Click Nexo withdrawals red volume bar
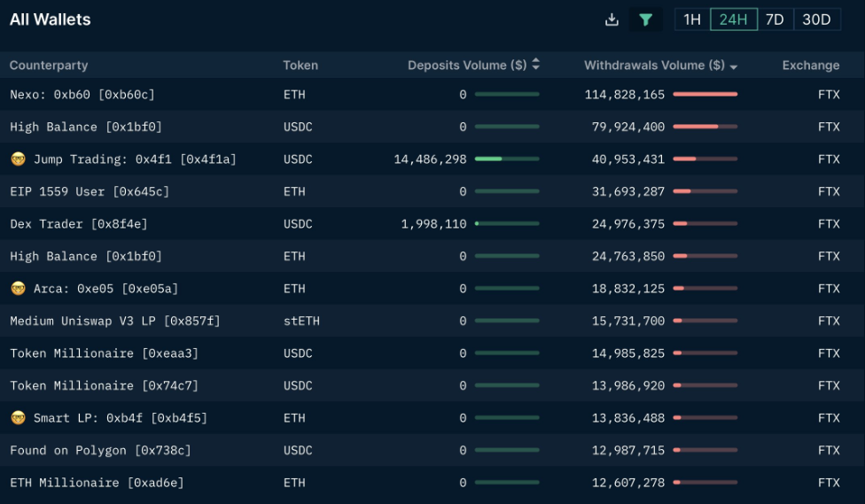This screenshot has width=865, height=504. [x=705, y=94]
